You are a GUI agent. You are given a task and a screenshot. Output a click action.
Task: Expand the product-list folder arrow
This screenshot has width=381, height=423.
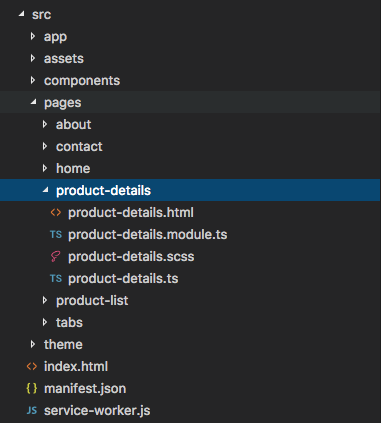click(x=45, y=300)
